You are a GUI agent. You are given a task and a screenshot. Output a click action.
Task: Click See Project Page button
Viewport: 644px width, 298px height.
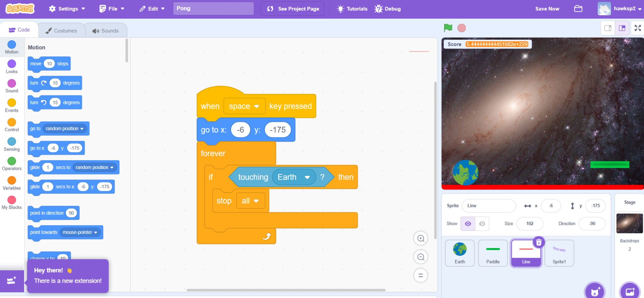(x=293, y=9)
